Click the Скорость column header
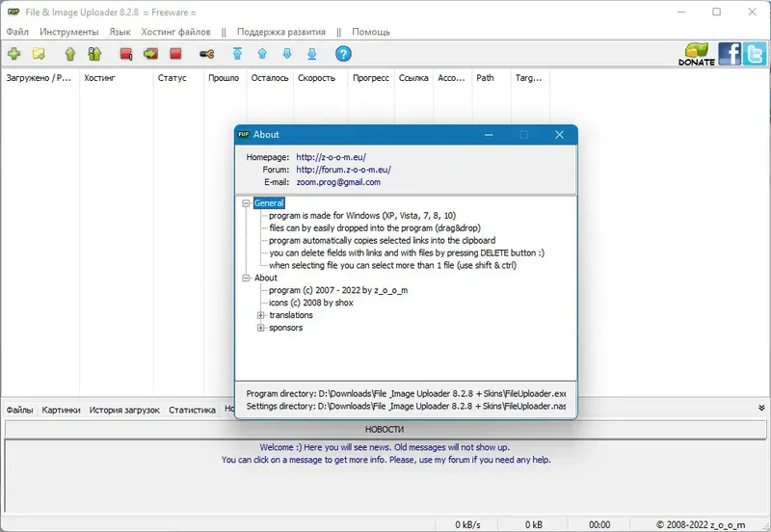 point(320,78)
